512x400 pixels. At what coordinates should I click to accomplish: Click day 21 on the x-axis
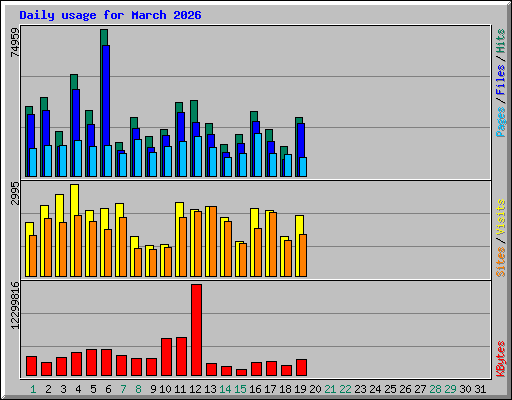click(x=330, y=389)
